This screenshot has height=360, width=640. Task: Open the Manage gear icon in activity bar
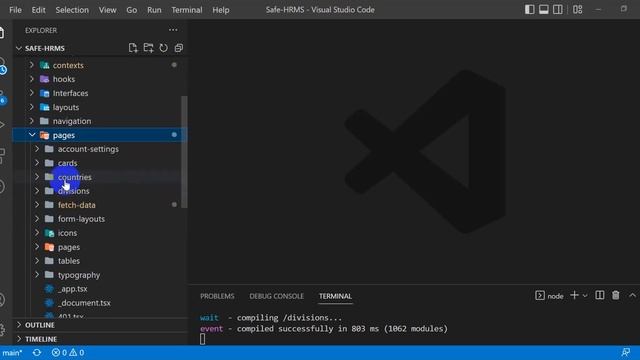pyautogui.click(x=2, y=329)
